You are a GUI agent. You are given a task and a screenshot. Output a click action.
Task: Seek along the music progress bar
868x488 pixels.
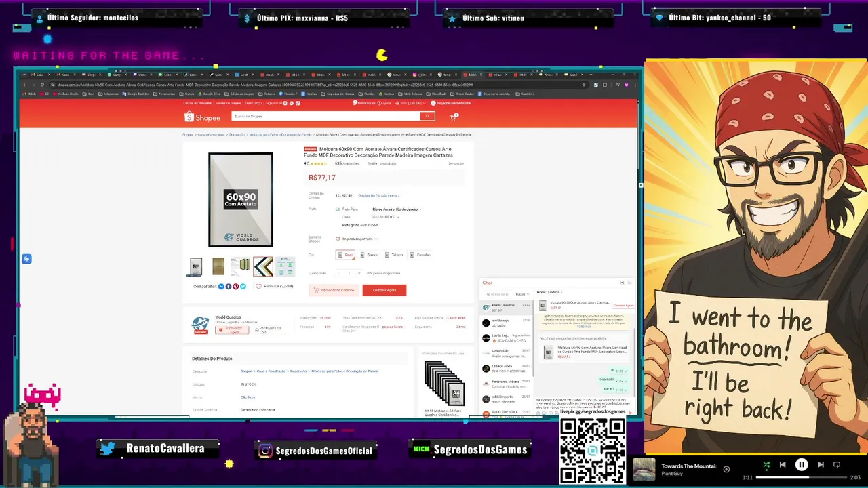coord(802,477)
